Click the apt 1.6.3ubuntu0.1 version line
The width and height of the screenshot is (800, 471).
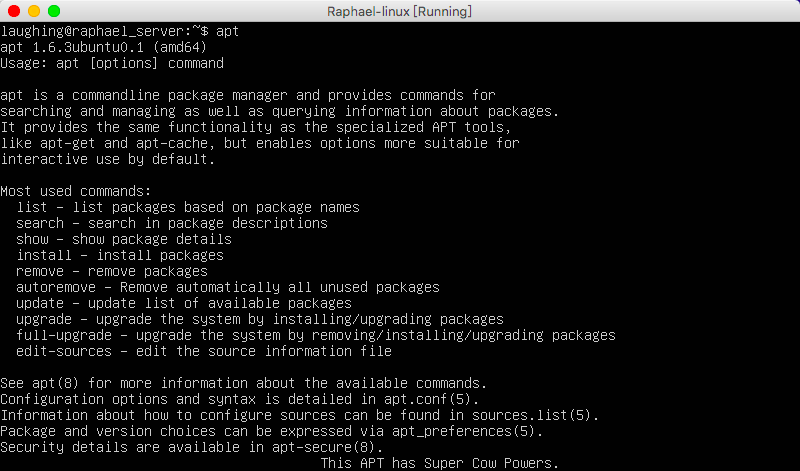point(100,47)
